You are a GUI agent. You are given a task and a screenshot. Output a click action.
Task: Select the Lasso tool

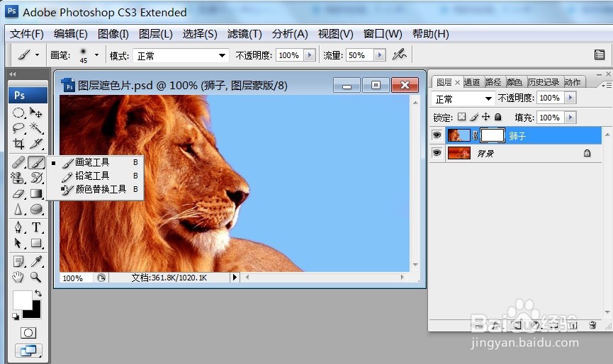18,128
